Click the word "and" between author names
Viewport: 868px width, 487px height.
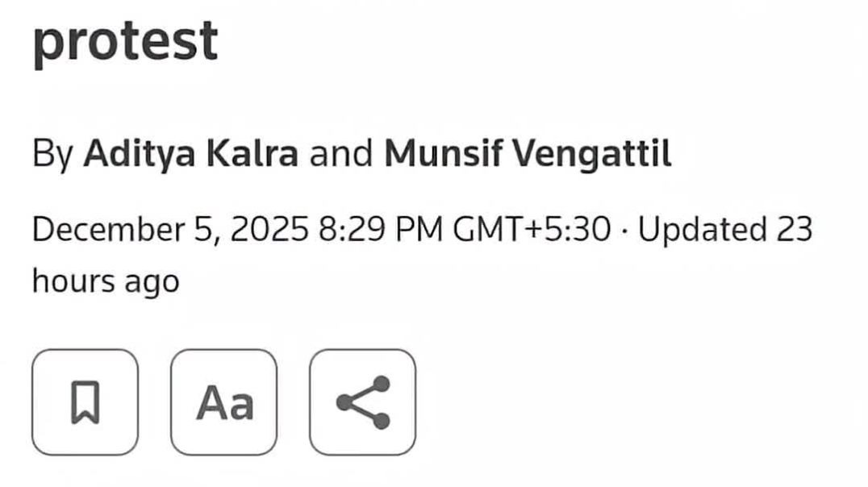point(340,154)
